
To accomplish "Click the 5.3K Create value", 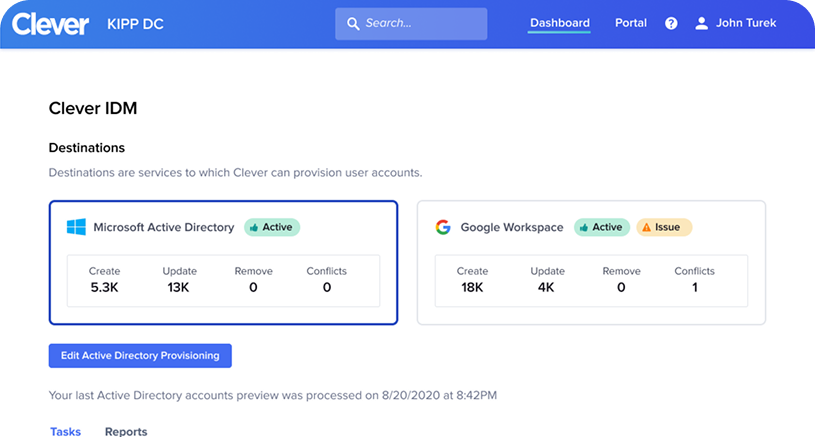I will tap(104, 287).
